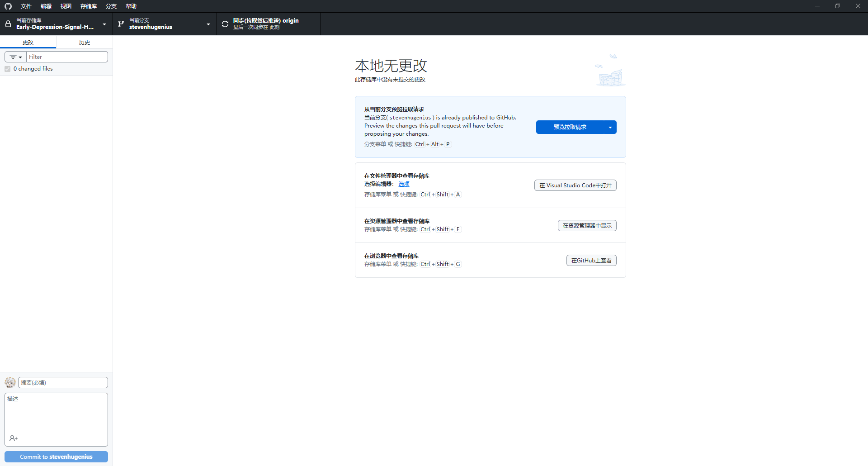Switch to the 历史 tab
The height and width of the screenshot is (466, 868).
pyautogui.click(x=85, y=42)
